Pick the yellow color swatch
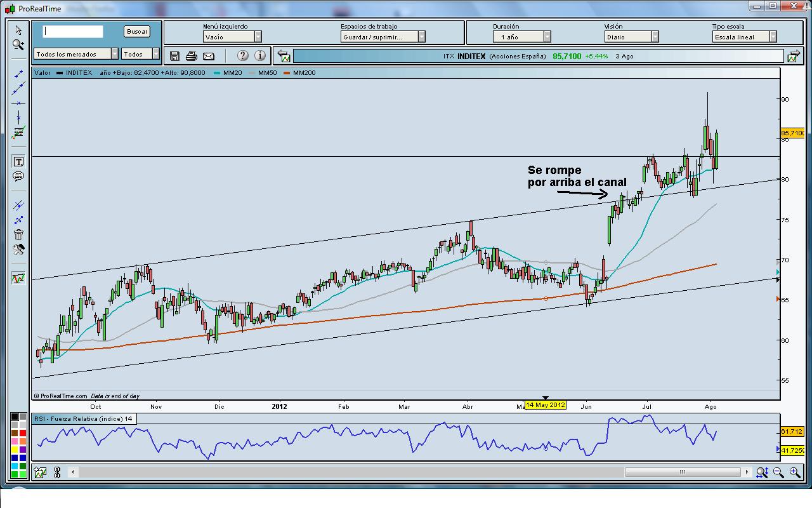The height and width of the screenshot is (508, 812). 15,449
